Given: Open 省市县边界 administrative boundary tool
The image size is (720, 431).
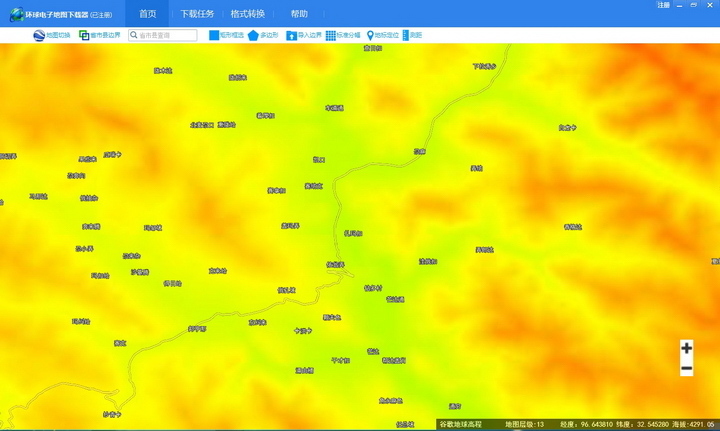Looking at the screenshot, I should 85,35.
